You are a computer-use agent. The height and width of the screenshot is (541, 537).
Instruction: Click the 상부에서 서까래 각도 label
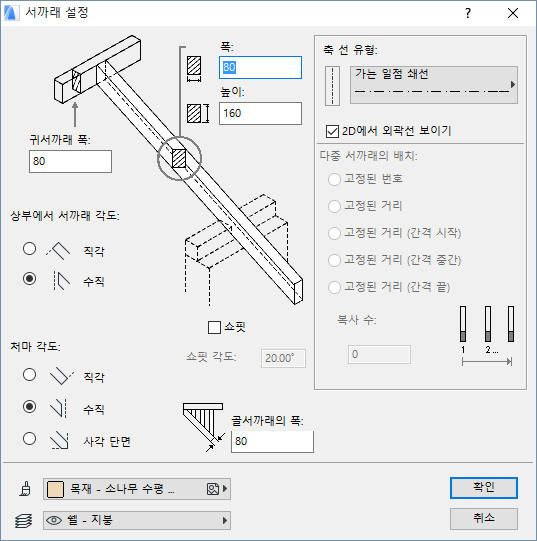65,216
